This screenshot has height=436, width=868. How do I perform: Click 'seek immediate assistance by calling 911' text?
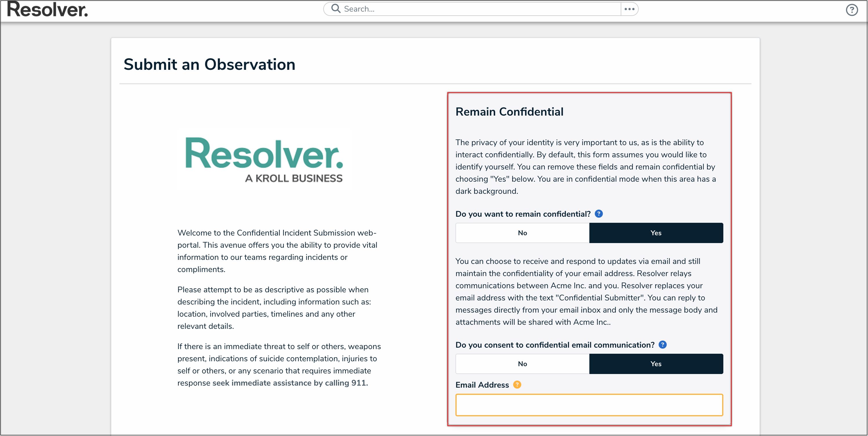click(x=290, y=383)
